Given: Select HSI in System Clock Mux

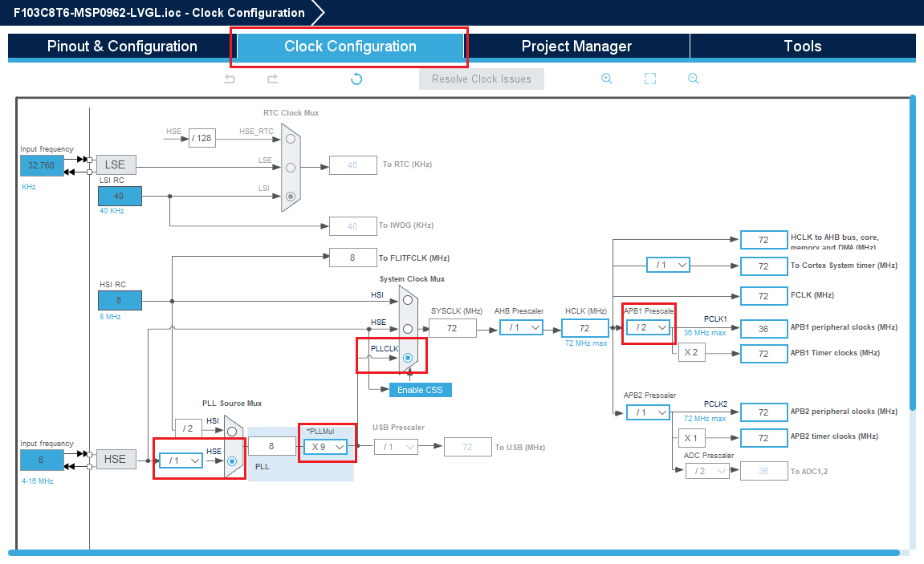Looking at the screenshot, I should click(408, 300).
